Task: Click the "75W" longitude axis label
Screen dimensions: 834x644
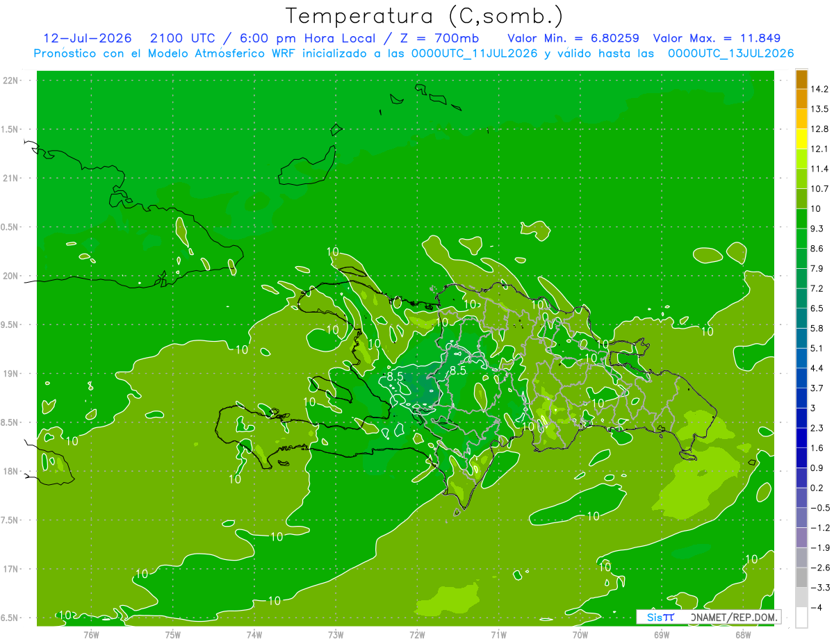Action: 172,634
